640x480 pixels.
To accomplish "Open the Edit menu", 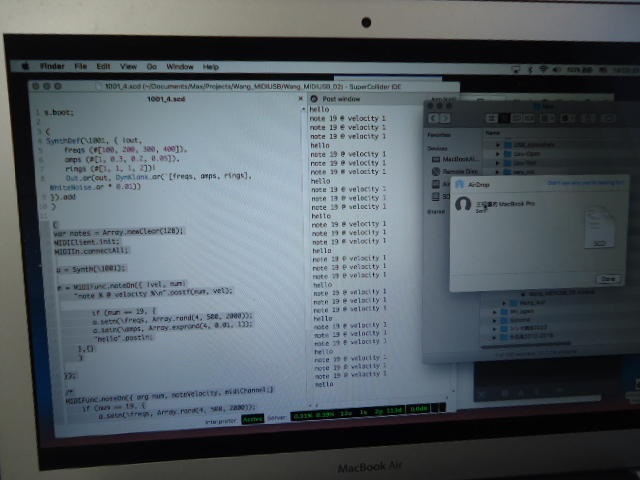I will (103, 66).
